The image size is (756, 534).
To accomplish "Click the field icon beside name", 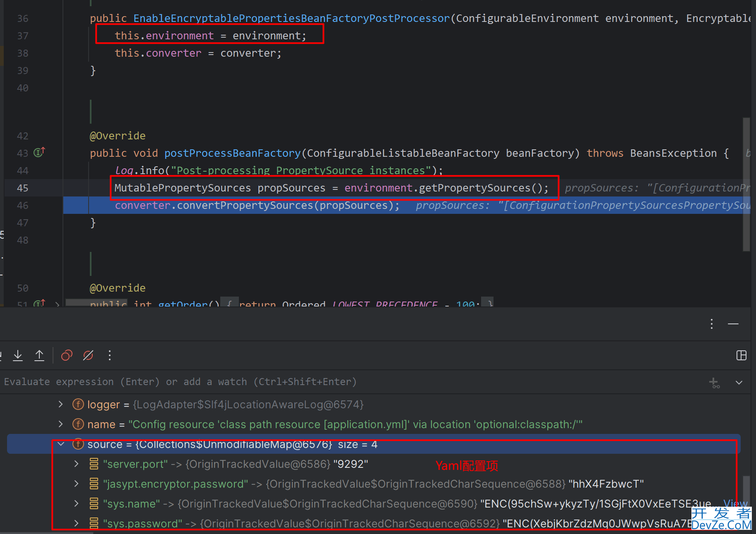I will point(78,424).
